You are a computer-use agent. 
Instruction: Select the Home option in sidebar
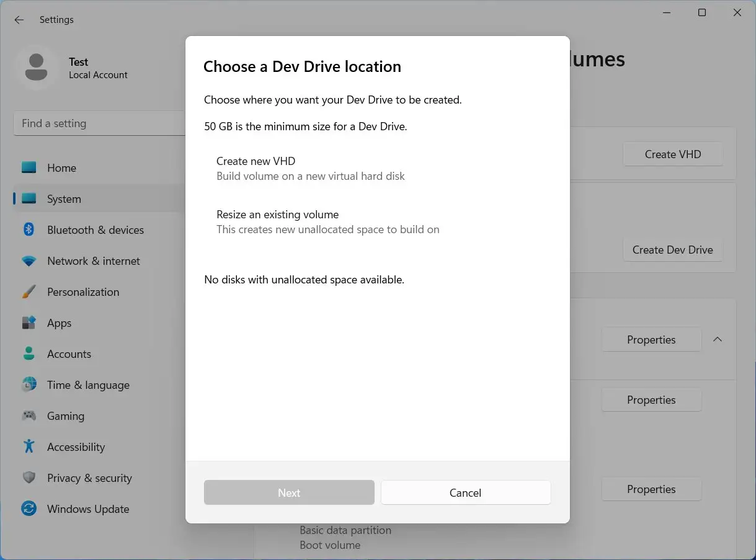(61, 167)
